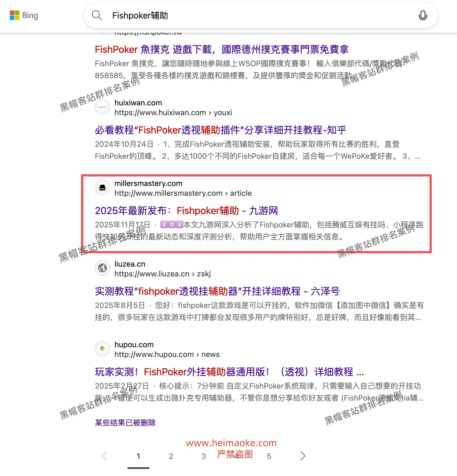Open the 实测教程 fishpoker透视挂辅助器 result

click(217, 291)
